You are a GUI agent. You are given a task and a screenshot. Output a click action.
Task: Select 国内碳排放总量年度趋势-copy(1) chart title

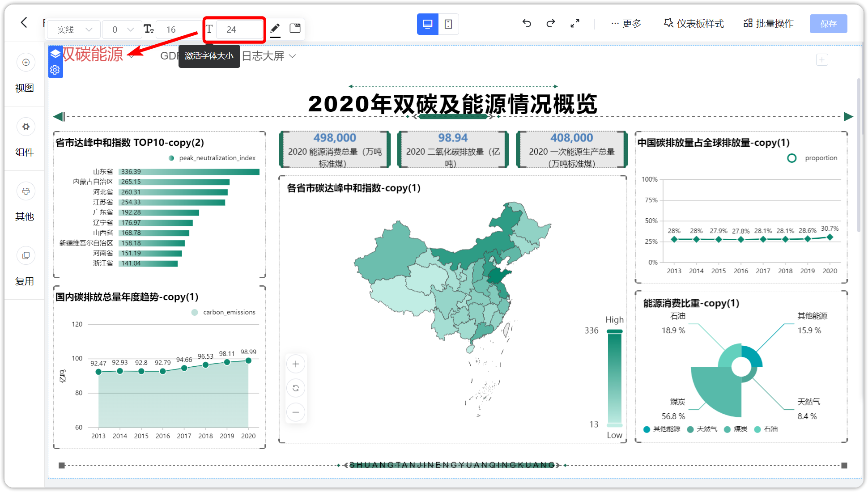tap(127, 297)
